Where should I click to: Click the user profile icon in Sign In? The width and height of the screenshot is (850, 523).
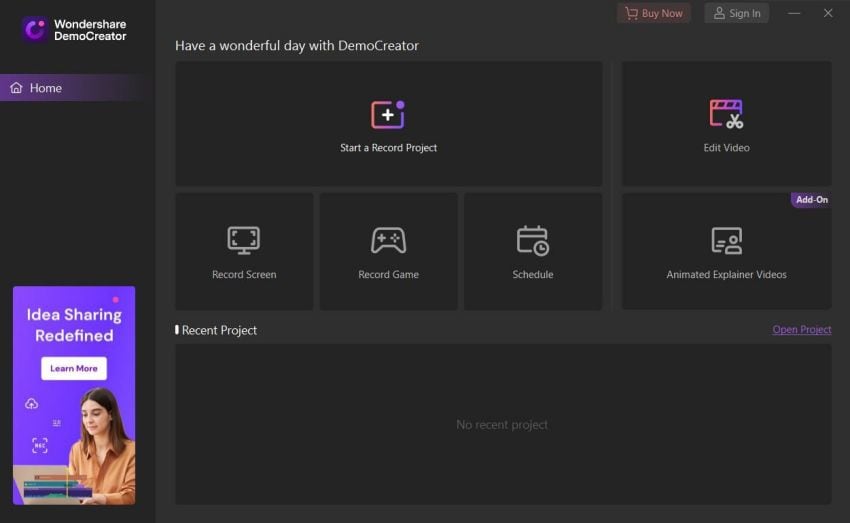[x=719, y=13]
